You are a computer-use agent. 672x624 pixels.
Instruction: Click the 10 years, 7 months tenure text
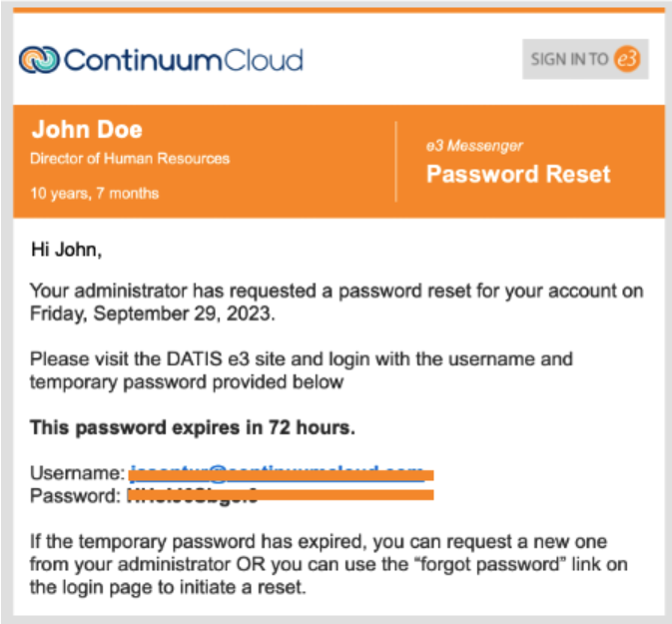click(95, 193)
